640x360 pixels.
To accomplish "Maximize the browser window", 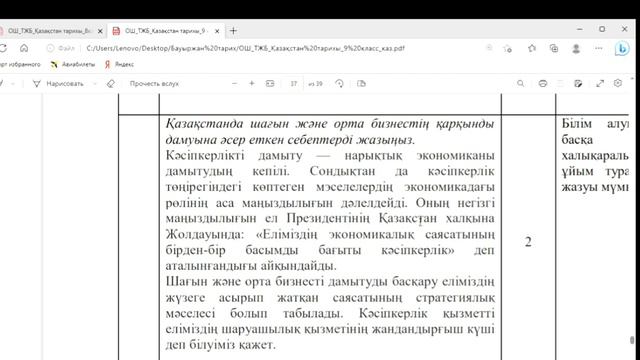I will coord(602,29).
